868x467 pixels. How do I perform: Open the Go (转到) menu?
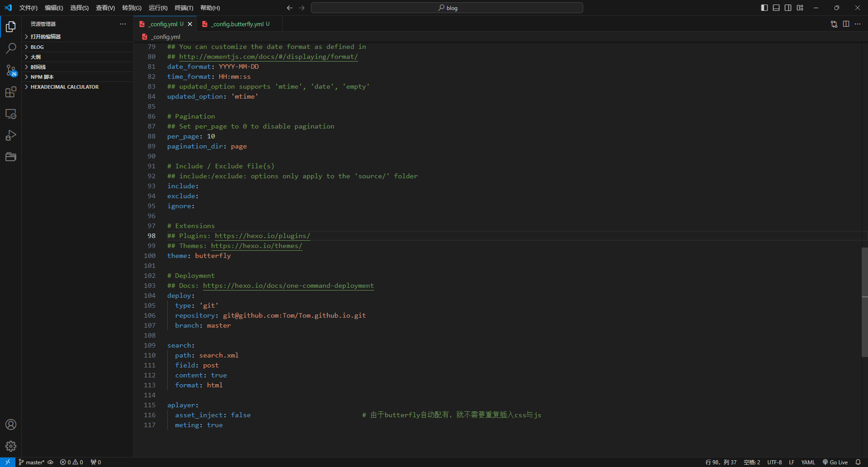132,8
